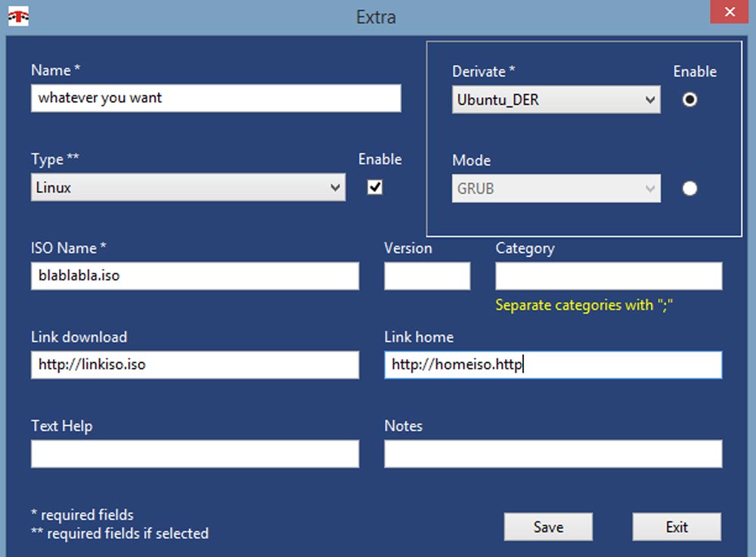The width and height of the screenshot is (756, 557).
Task: Select the Link download field with http://linkiso.iso
Action: coord(194,364)
